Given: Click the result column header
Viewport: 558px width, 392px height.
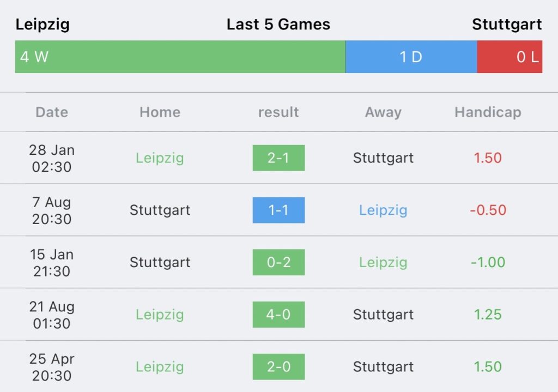Looking at the screenshot, I should tap(278, 112).
